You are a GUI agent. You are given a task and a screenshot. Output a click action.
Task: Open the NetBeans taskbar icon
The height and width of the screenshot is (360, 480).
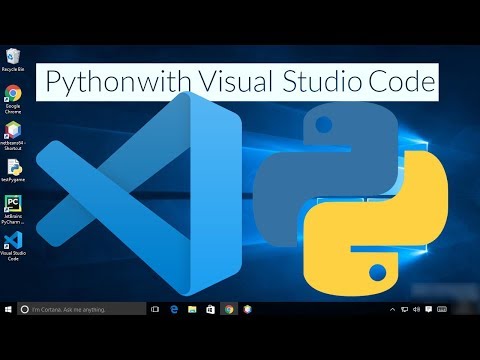(247, 309)
